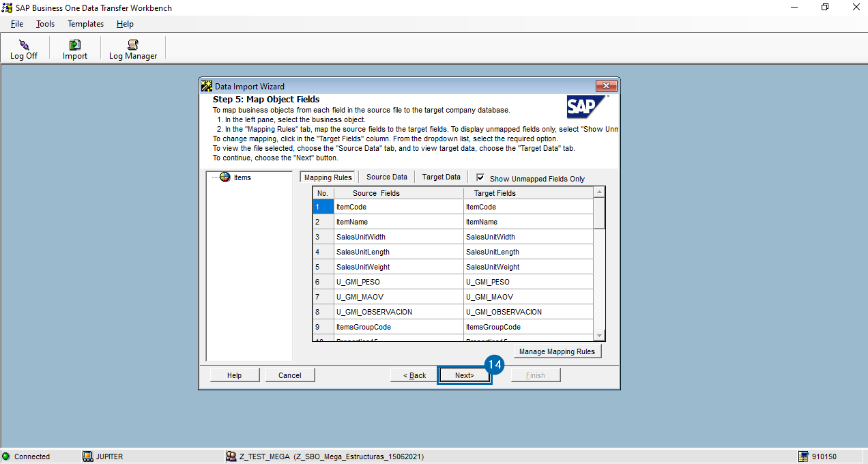Select U_GMI_PESO in the Source Fields column
This screenshot has height=464, width=868.
[399, 282]
